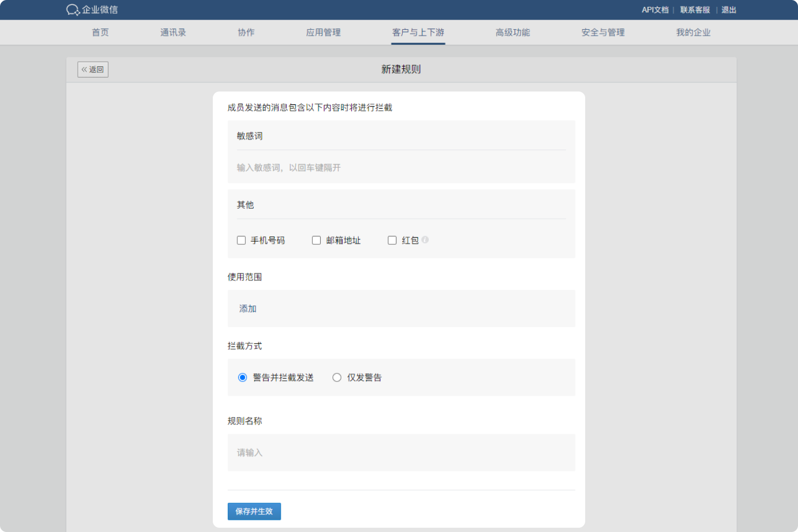Click 添加 to add usage scope
Viewport: 798px width, 532px height.
click(248, 309)
